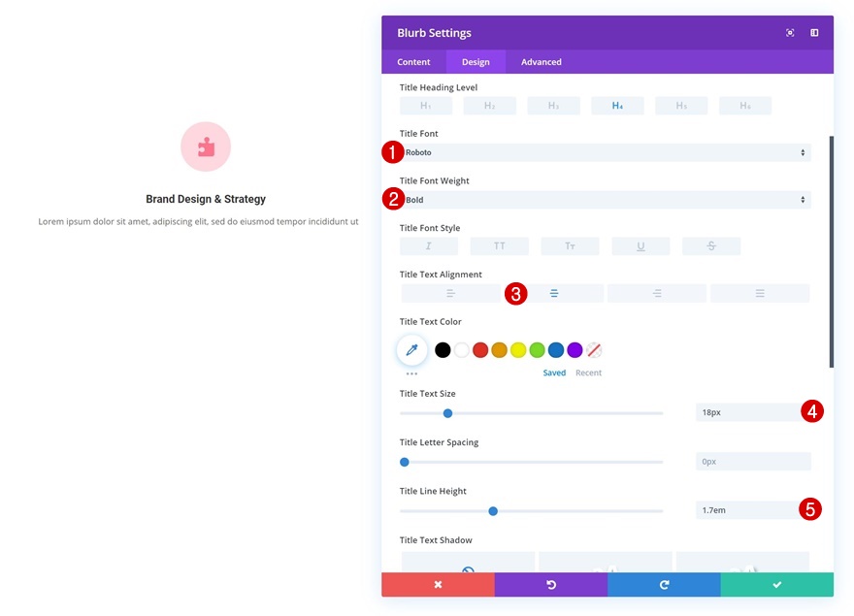The image size is (854, 616).
Task: Click the Title Line Height slider handle
Action: pyautogui.click(x=493, y=511)
